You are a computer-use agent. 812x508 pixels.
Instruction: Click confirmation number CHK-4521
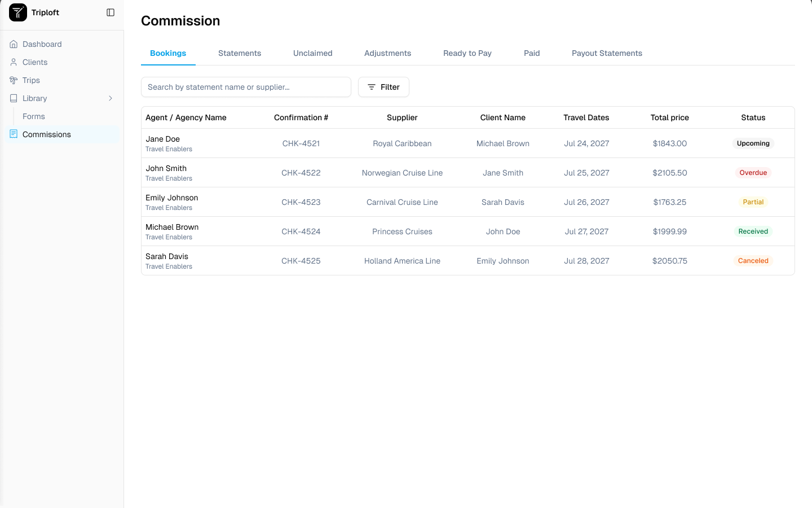pos(301,143)
